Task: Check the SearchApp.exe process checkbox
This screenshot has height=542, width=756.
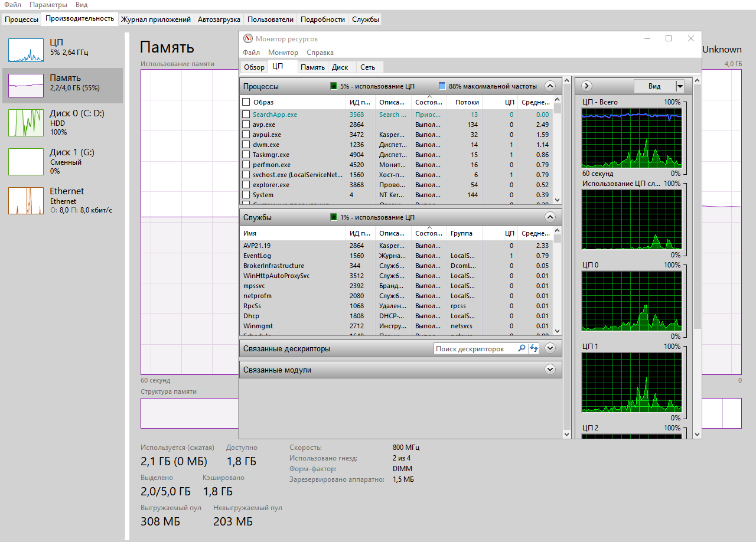Action: point(246,115)
